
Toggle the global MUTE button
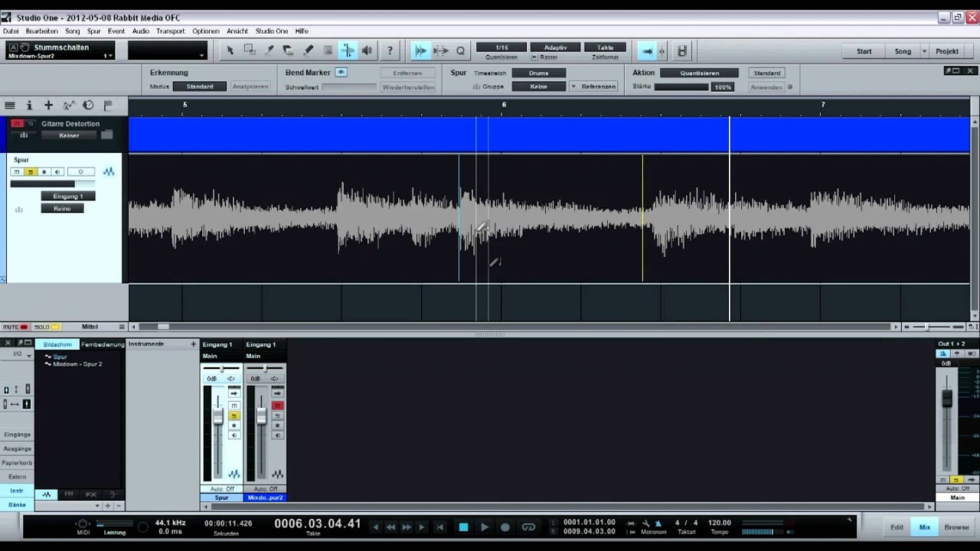(x=15, y=327)
